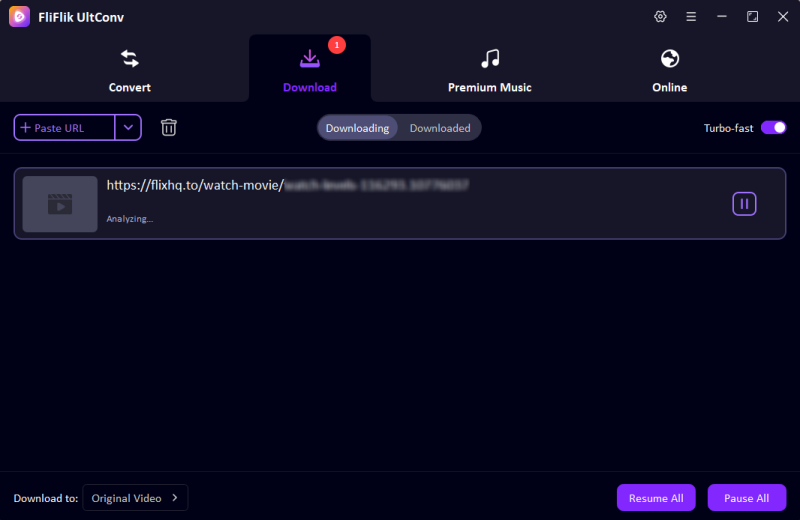Click the video thumbnail placeholder
800x520 pixels.
60,204
